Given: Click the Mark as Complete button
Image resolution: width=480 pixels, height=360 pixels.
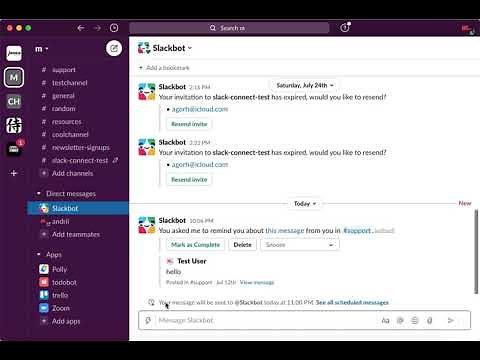Looking at the screenshot, I should coord(196,245).
